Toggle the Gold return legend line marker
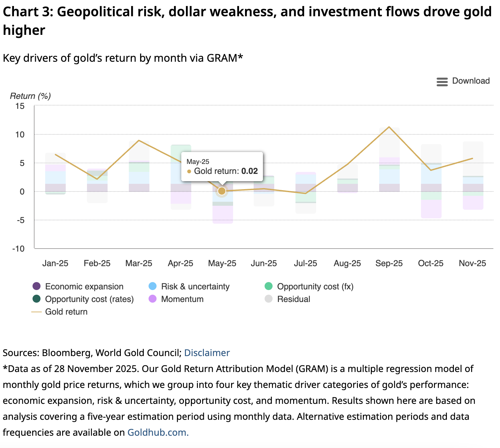This screenshot has width=500, height=448. coord(37,312)
